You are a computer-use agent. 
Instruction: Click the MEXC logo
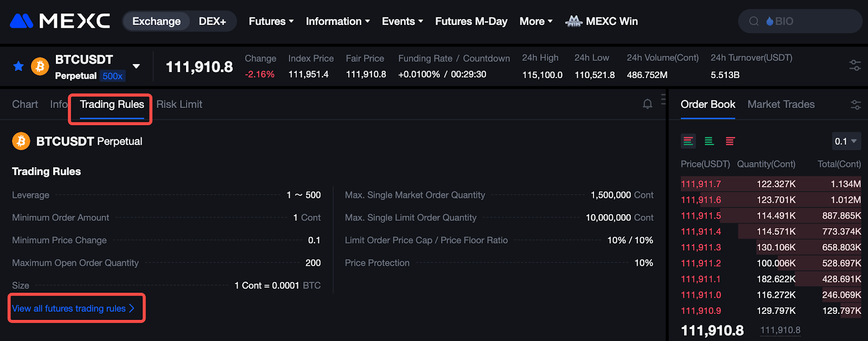pos(60,21)
